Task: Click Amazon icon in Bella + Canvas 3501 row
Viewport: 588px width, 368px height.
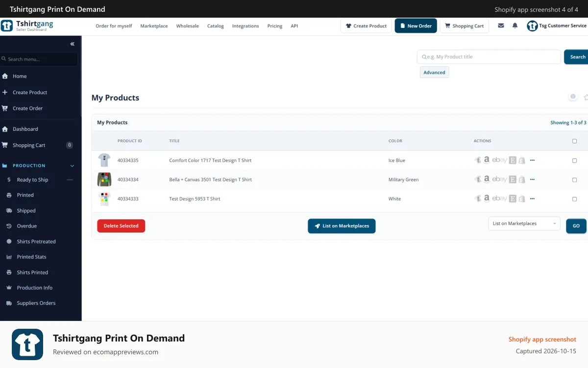Action: 487,180
